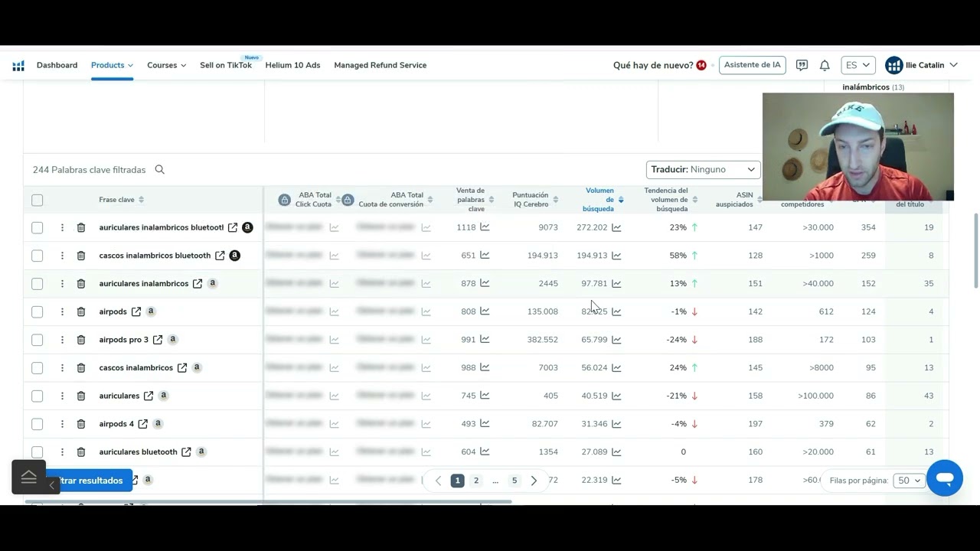Click ABA Total Click Cuota lock icon

coord(284,200)
